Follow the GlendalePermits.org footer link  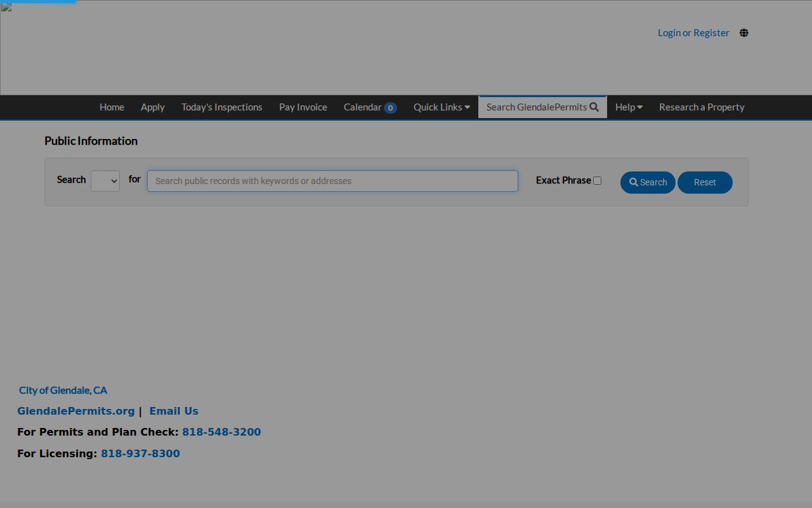pos(75,411)
